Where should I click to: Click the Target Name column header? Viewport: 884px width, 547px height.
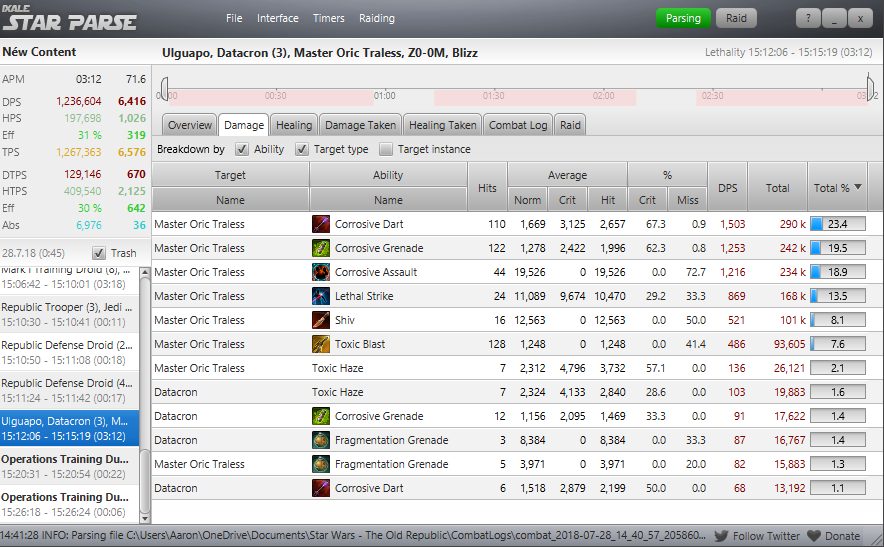click(230, 200)
